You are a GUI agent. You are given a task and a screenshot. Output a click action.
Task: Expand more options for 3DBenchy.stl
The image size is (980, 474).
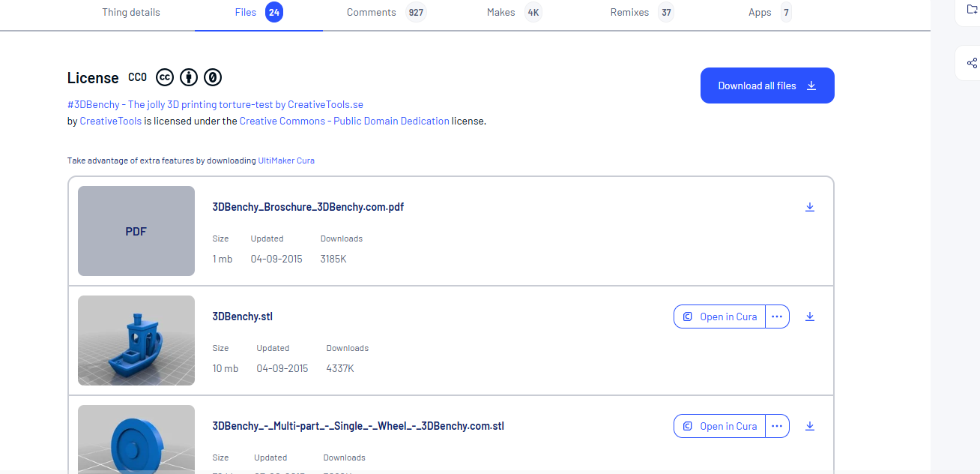pyautogui.click(x=777, y=316)
